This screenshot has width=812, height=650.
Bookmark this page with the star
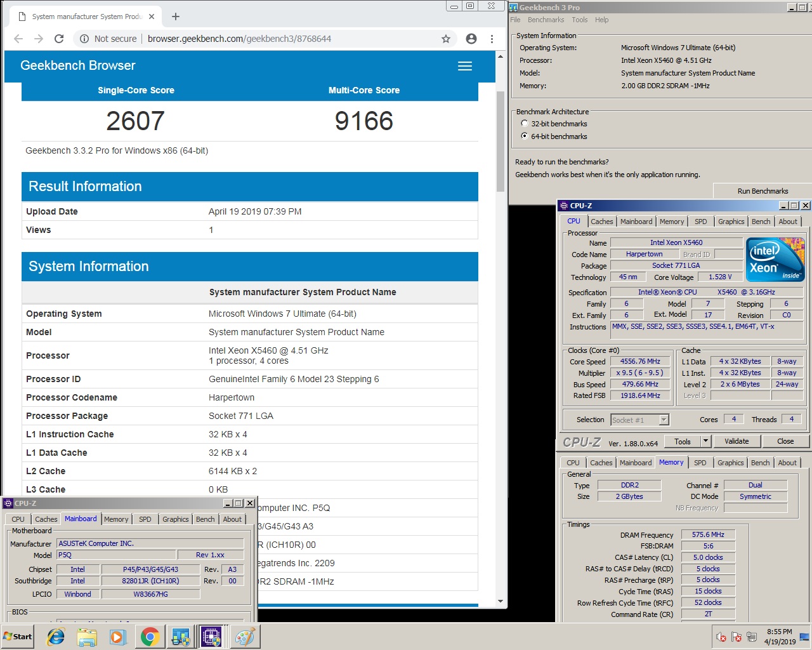tap(446, 39)
